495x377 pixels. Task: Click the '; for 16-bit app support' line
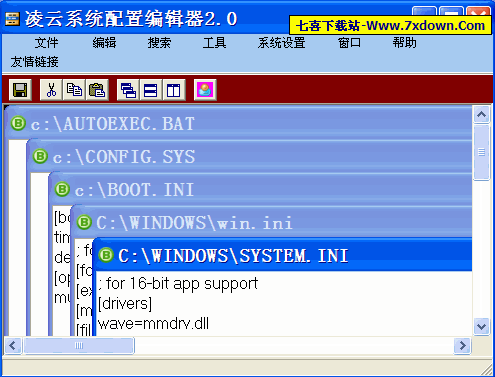pos(178,284)
